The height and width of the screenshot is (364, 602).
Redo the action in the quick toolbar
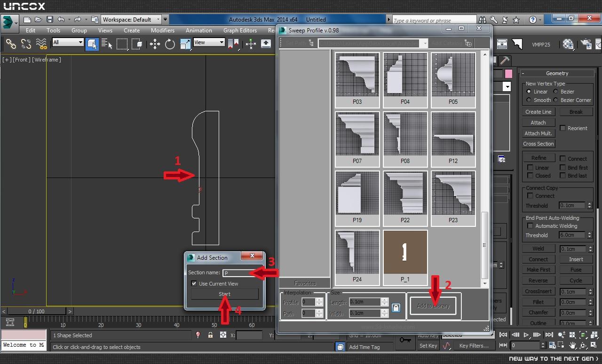78,20
